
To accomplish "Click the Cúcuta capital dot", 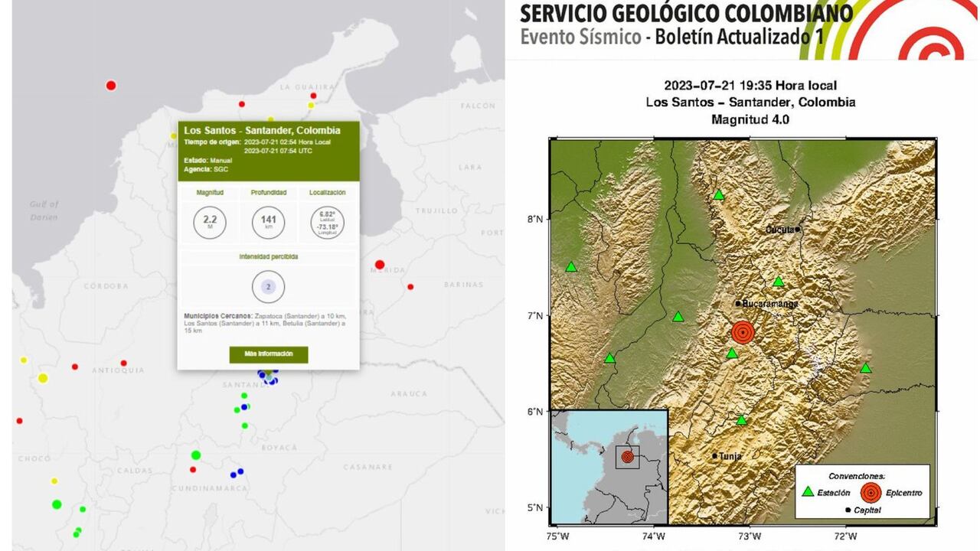I will [x=797, y=229].
